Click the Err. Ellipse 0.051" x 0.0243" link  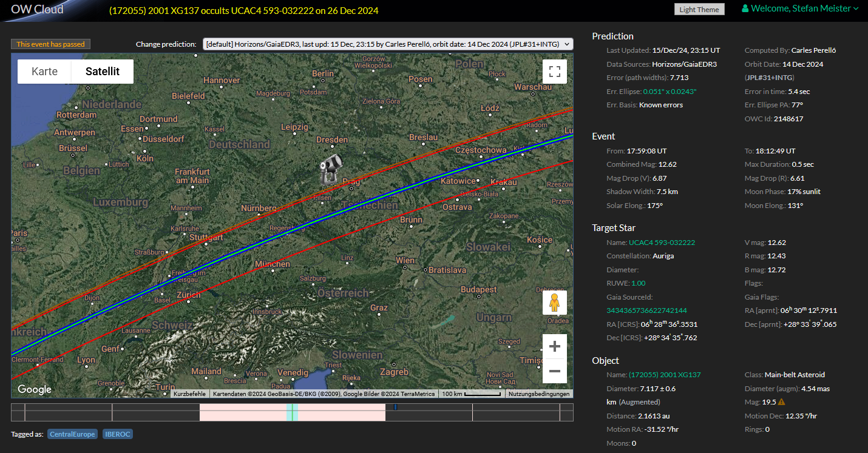(670, 92)
